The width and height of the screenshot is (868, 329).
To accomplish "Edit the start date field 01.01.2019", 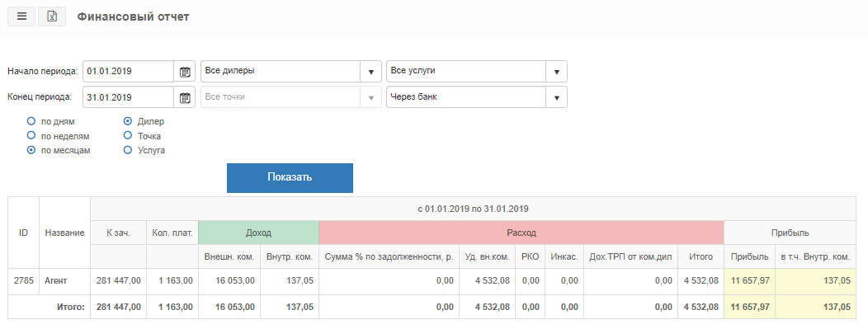I will pyautogui.click(x=129, y=72).
